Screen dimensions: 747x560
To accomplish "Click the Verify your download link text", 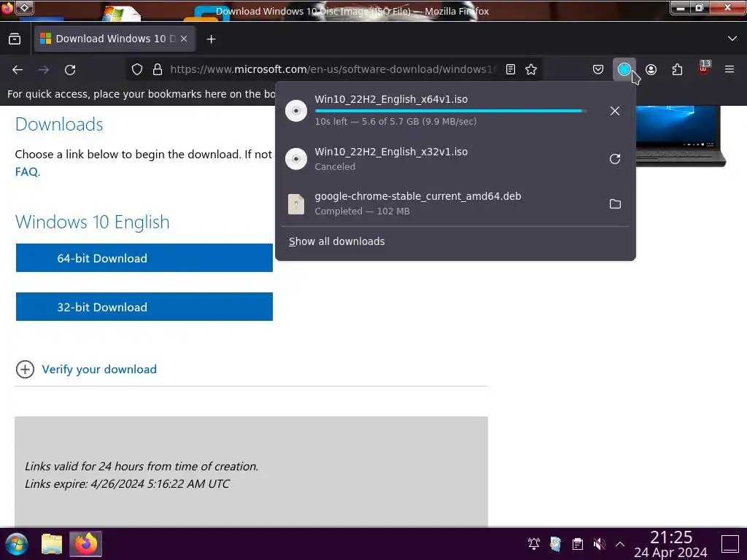I will click(x=99, y=369).
